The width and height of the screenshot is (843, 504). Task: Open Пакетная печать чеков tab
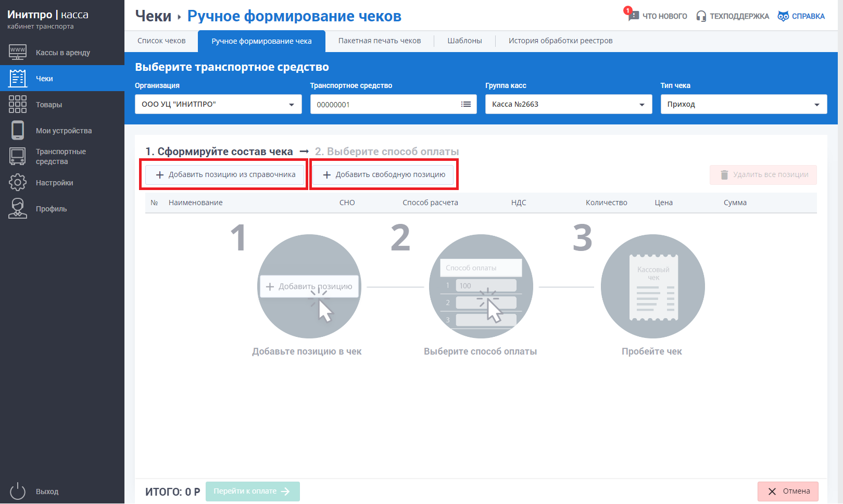(380, 41)
